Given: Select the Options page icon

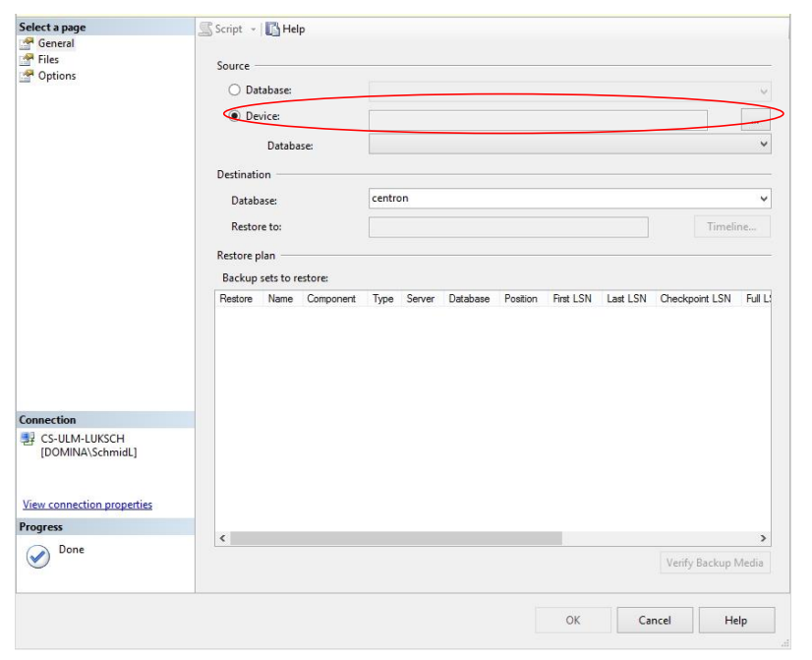Looking at the screenshot, I should click(x=27, y=76).
